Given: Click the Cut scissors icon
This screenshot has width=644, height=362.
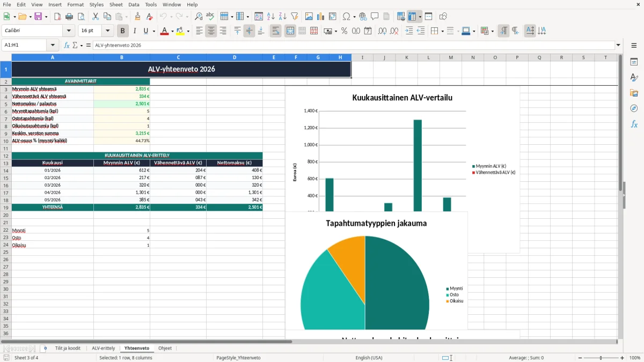Looking at the screenshot, I should point(96,17).
